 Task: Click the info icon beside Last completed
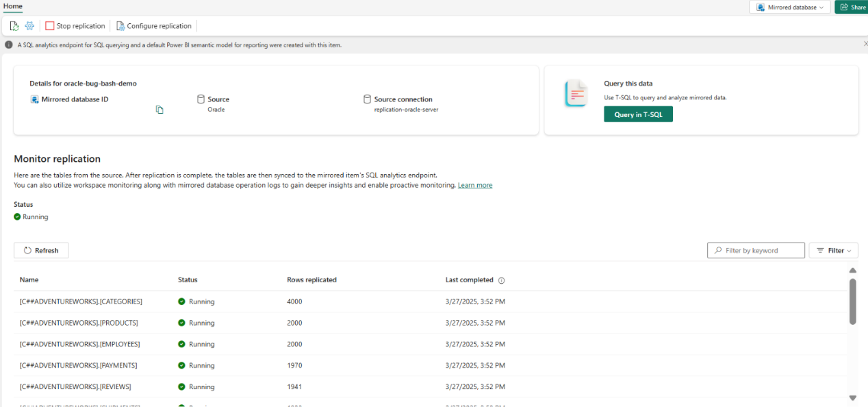(502, 280)
